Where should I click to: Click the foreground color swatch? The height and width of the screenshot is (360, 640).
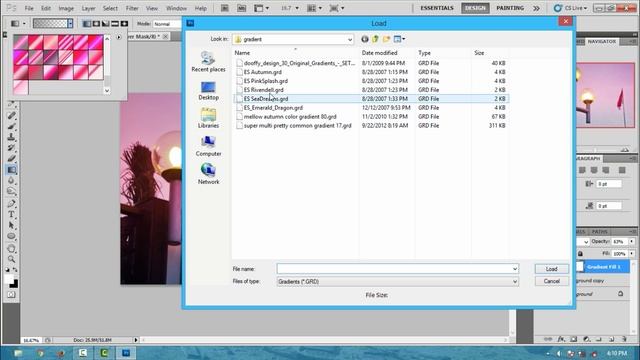coord(9,279)
